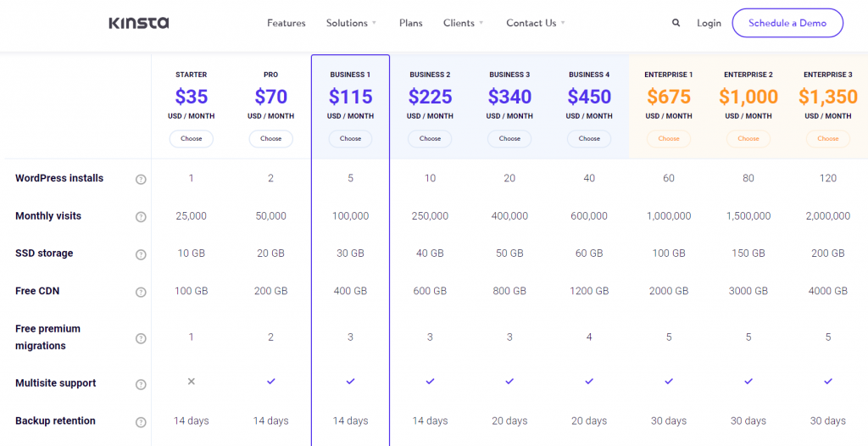Viewport: 868px width, 446px height.
Task: Click the 120 WordPress installs value
Action: [828, 178]
